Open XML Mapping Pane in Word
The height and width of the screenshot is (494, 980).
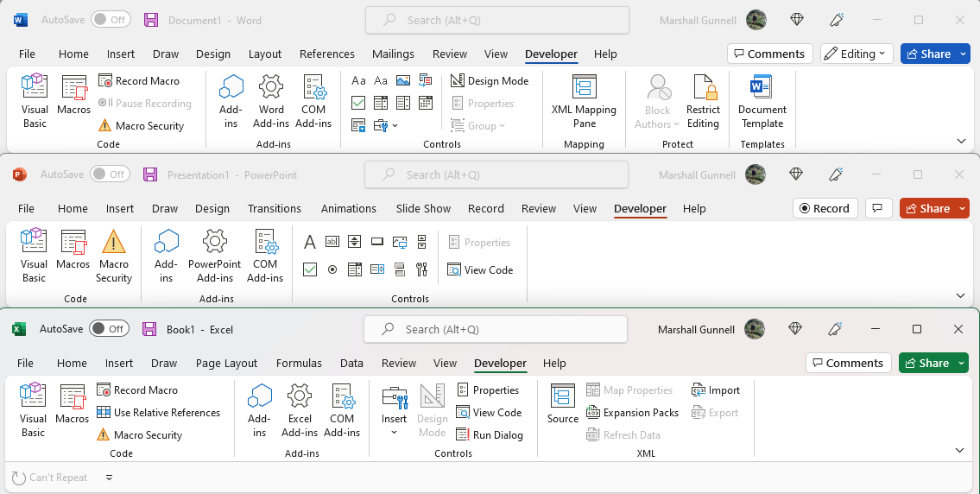584,101
